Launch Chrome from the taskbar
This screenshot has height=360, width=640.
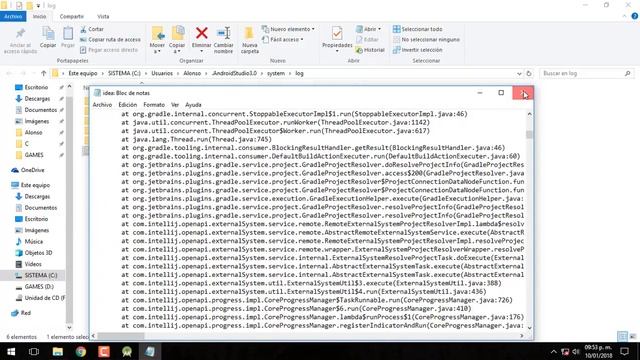click(x=81, y=351)
